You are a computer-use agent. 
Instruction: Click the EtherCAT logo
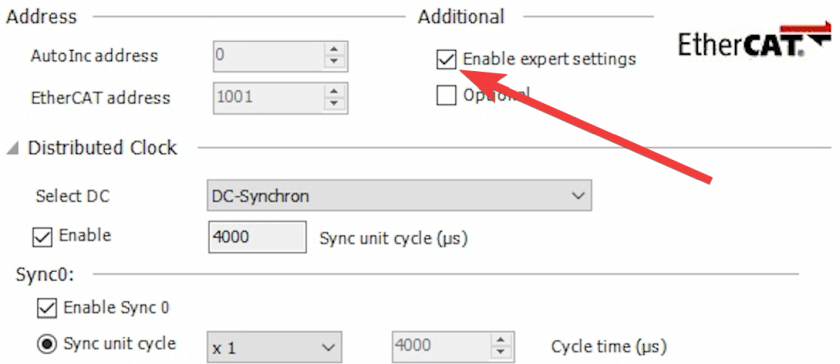(x=754, y=41)
